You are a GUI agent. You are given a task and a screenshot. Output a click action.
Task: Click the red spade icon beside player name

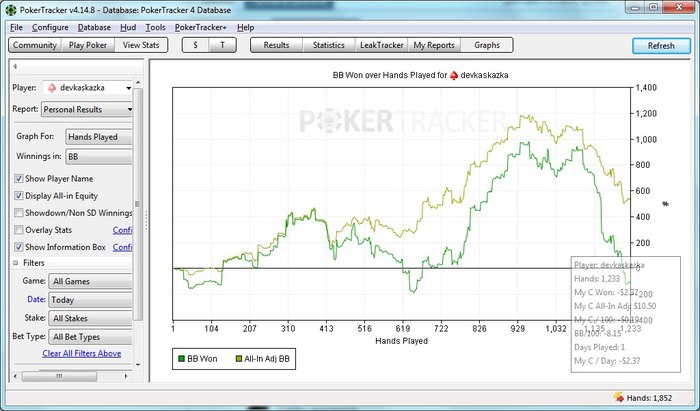52,88
